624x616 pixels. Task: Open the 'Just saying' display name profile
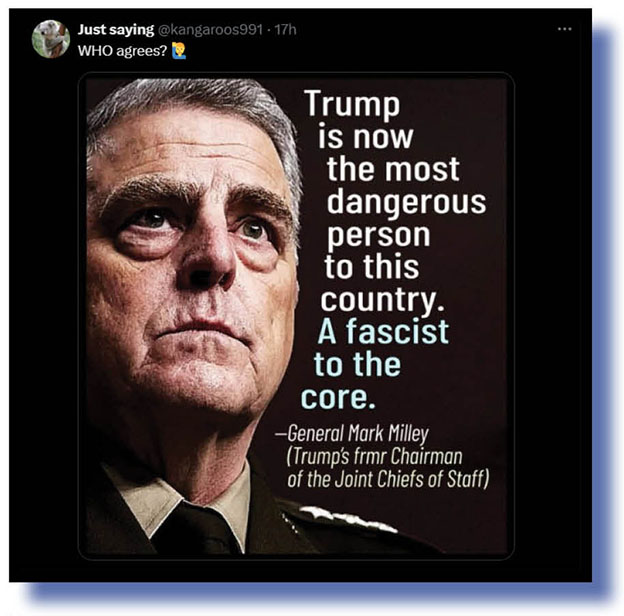116,29
